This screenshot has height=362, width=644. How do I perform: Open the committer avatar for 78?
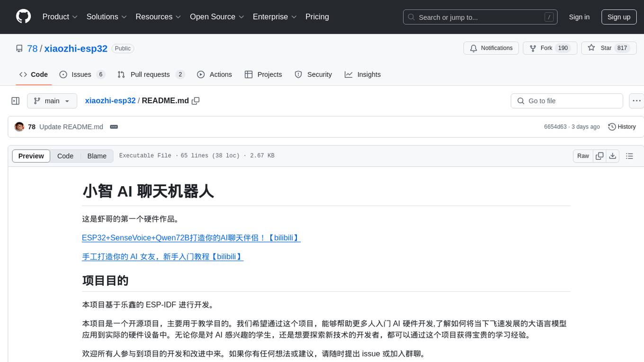[19, 127]
